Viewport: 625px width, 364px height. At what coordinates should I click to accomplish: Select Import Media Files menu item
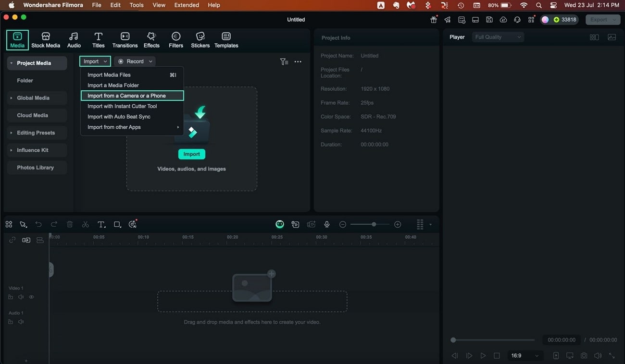pos(132,75)
